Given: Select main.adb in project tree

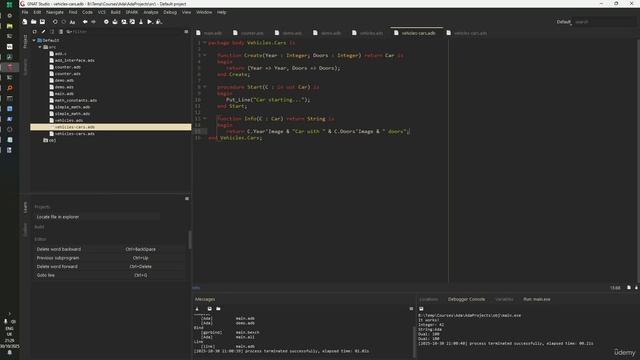Looking at the screenshot, I should pos(64,93).
